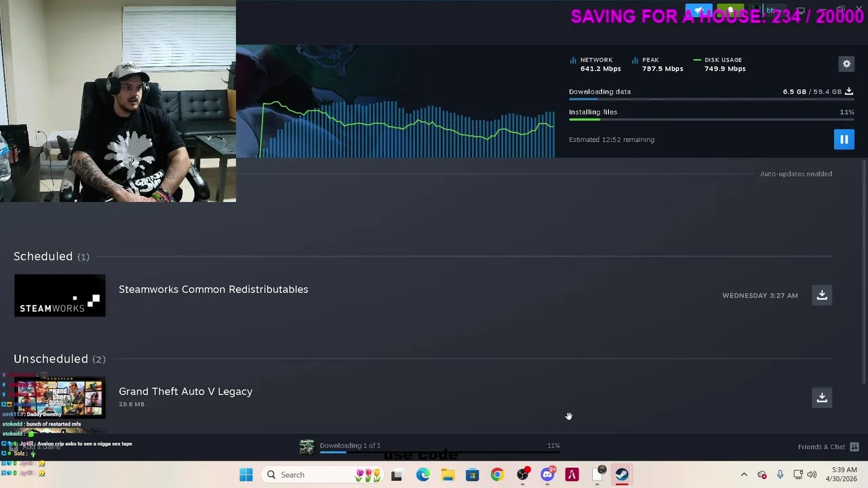Open the white document app on taskbar
Viewport: 868px width, 488px height.
597,474
